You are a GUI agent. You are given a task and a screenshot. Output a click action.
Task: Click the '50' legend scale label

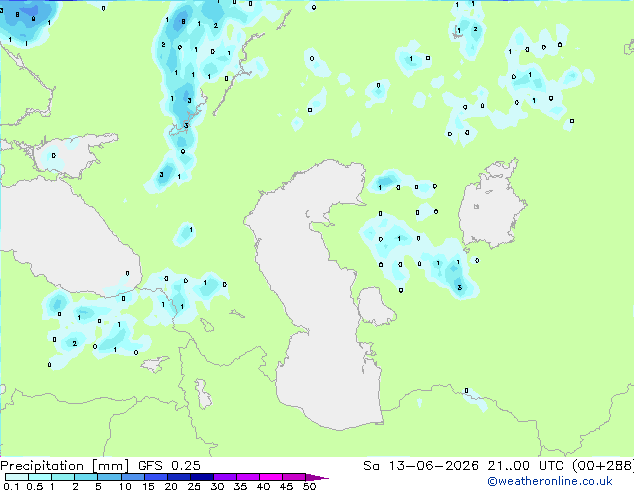309,486
